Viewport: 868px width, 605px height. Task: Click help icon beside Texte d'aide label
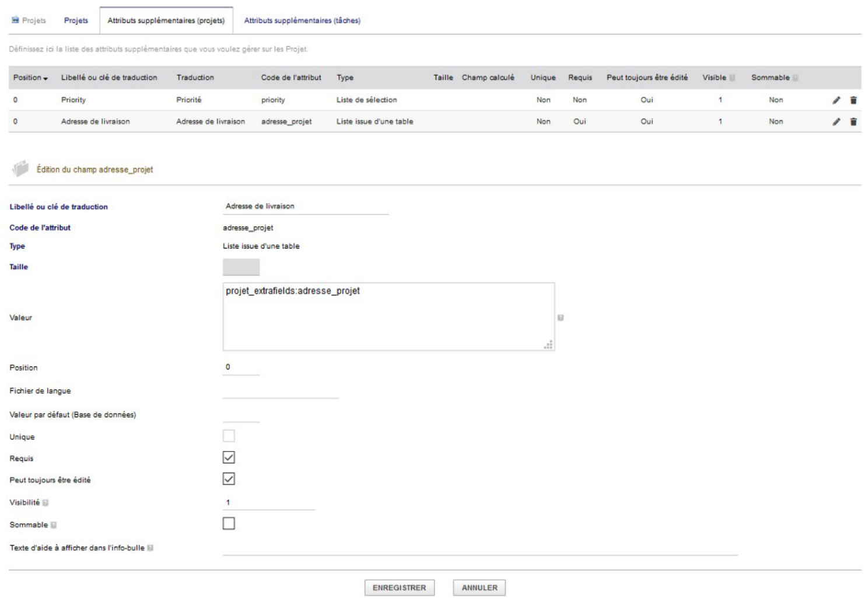pyautogui.click(x=150, y=548)
